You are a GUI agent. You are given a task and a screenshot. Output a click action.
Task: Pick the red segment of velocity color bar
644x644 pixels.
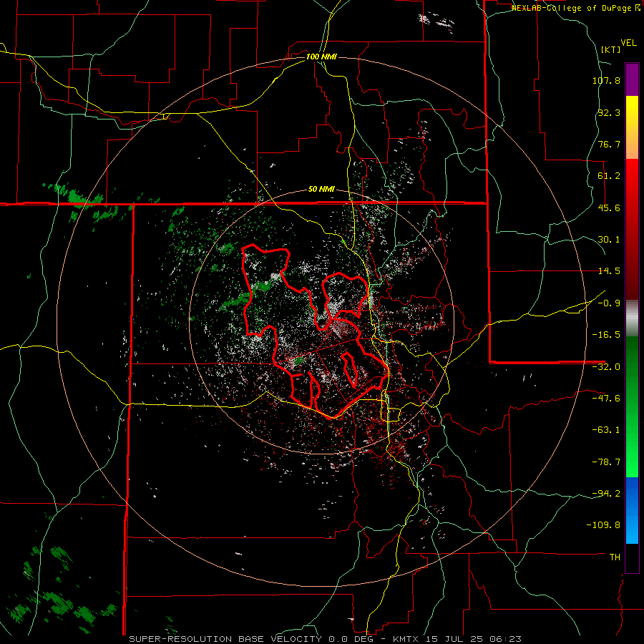pyautogui.click(x=632, y=229)
